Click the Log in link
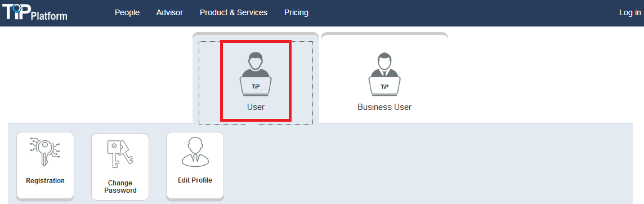Screen dimensions: 644x204 (x=630, y=13)
